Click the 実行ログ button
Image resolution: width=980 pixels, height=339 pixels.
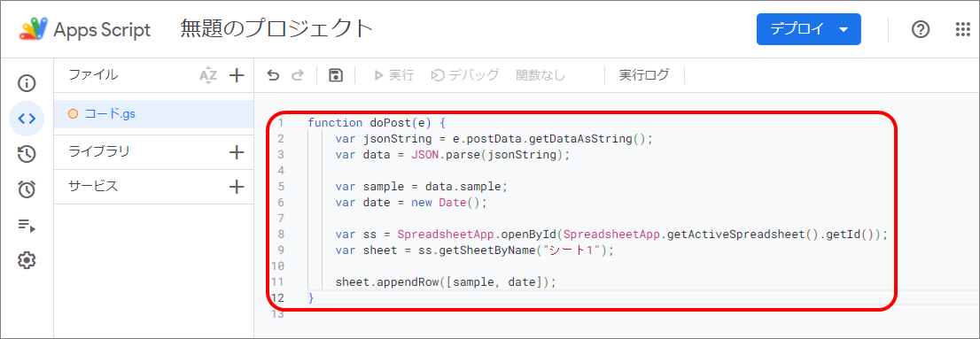click(x=644, y=75)
